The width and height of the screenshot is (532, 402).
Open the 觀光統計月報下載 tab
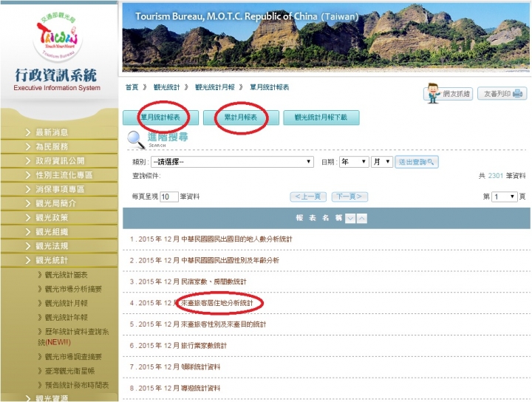(x=321, y=117)
